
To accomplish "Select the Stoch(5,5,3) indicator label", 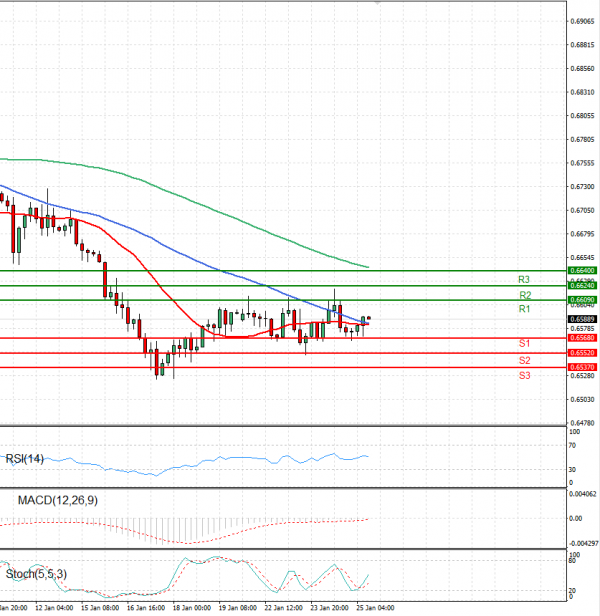I will pyautogui.click(x=36, y=574).
